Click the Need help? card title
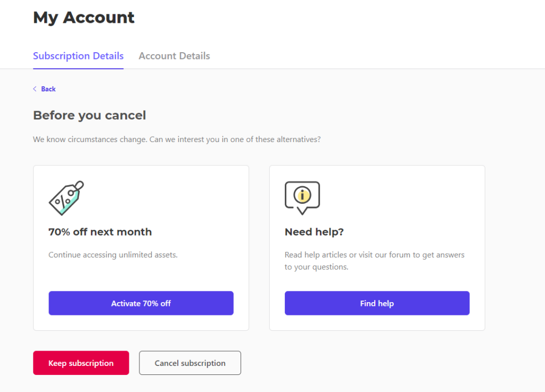This screenshot has width=545, height=392. click(314, 232)
